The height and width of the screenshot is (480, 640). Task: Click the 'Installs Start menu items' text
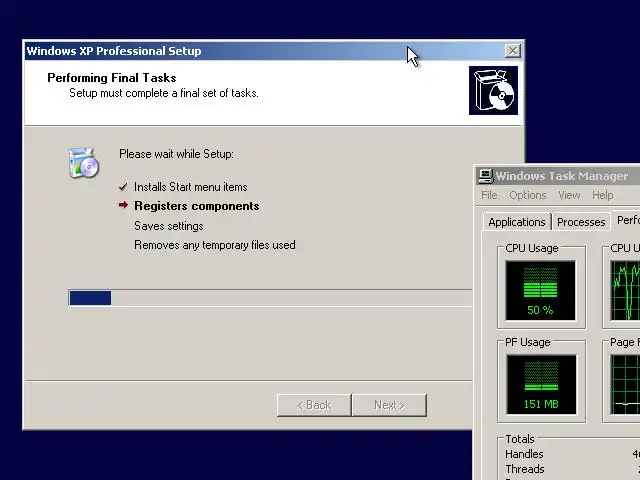pyautogui.click(x=191, y=187)
